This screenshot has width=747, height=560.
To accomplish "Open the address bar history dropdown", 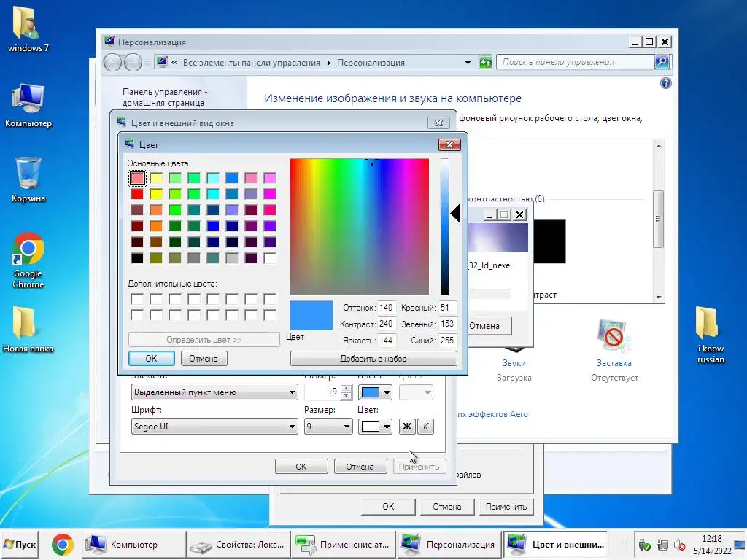I will (x=468, y=63).
